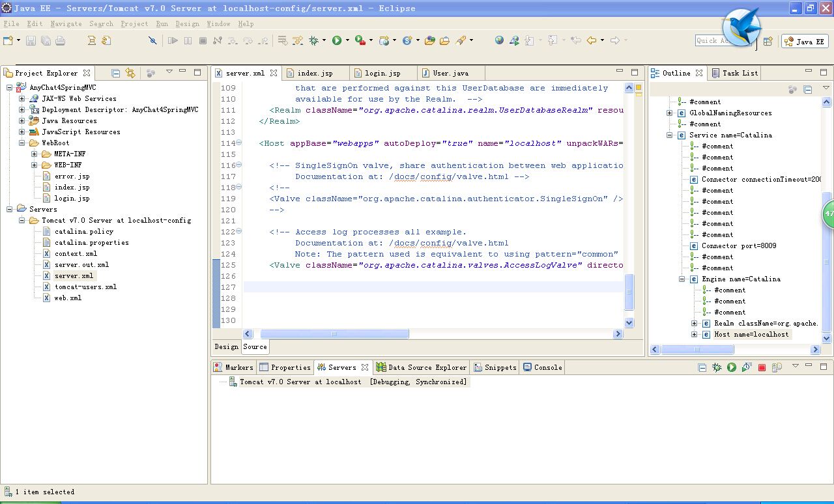Expand the Java Resources node
The width and height of the screenshot is (834, 504).
pyautogui.click(x=22, y=120)
